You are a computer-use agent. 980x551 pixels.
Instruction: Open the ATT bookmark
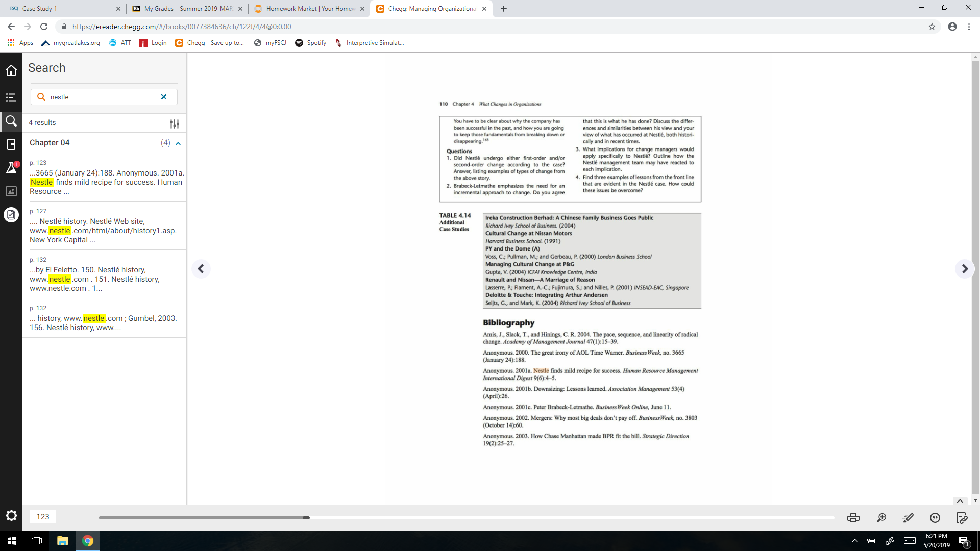120,43
